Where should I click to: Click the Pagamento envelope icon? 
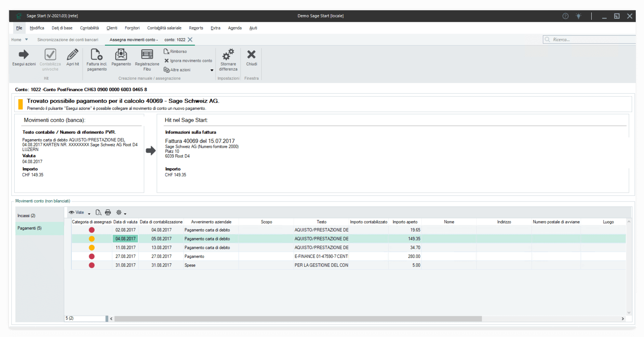click(x=121, y=55)
